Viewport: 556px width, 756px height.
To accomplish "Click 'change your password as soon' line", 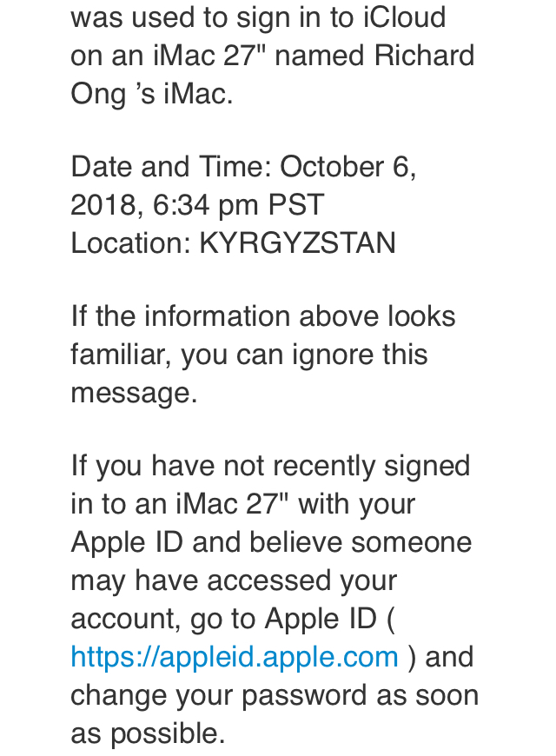I will point(275,696).
